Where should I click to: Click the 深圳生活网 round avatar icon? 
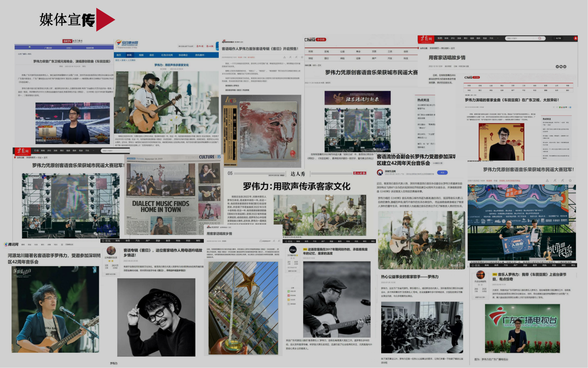point(380,172)
